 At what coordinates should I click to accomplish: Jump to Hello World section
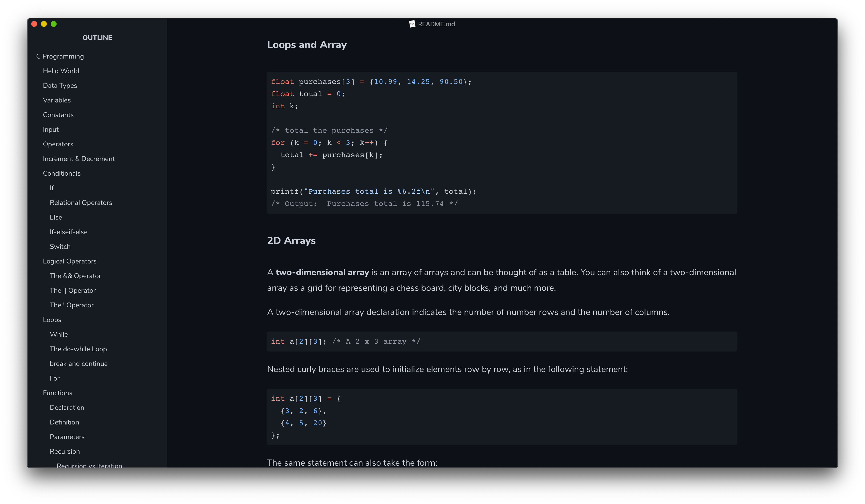[x=61, y=71]
